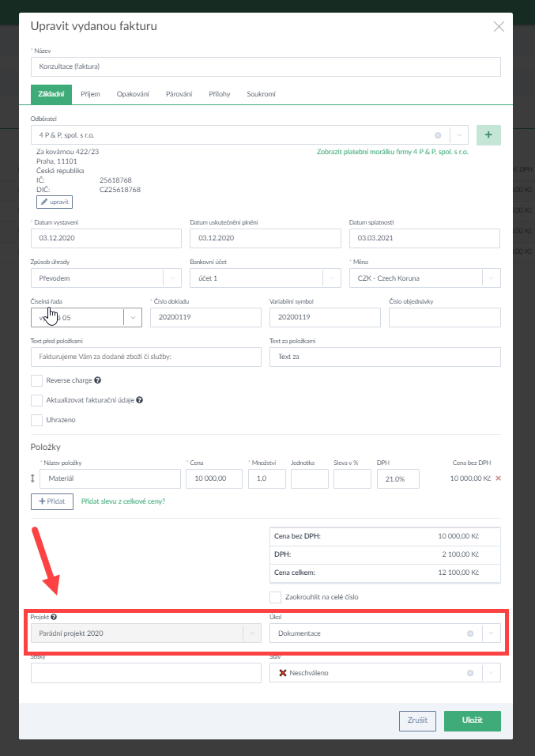This screenshot has width=535, height=756.
Task: Open the Přílohy tab
Action: click(219, 94)
